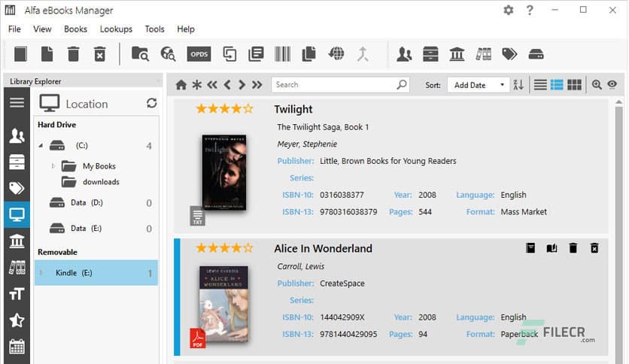Screen dimensions: 629x364
Task: Click the question mark help icon
Action: tap(530, 10)
